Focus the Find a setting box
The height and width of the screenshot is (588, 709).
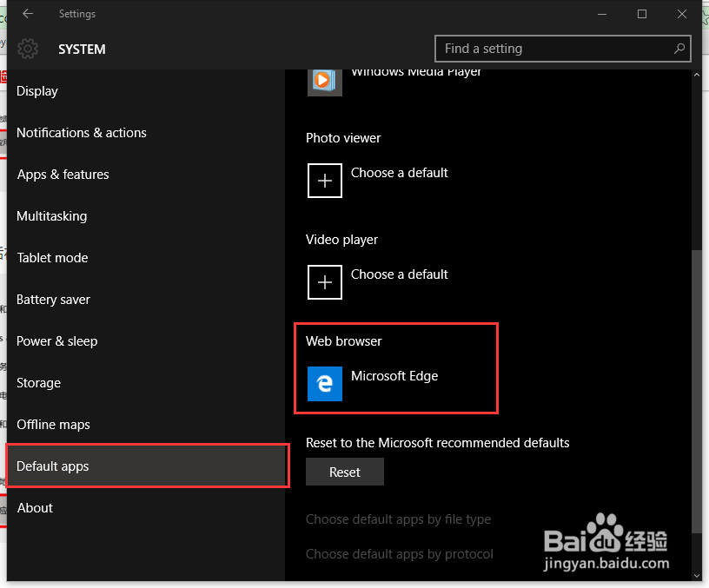[562, 49]
